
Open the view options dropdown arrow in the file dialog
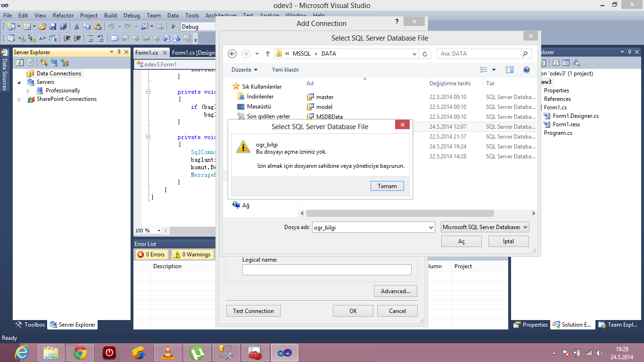[494, 70]
